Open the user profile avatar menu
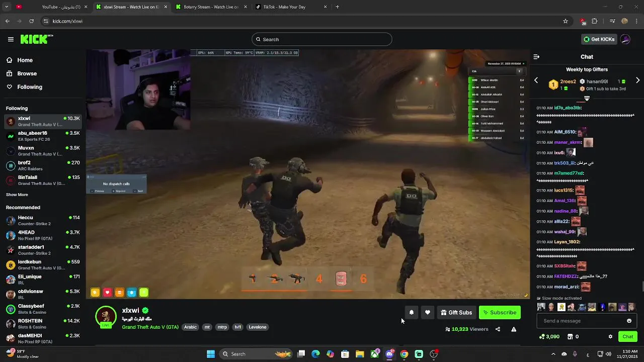 (625, 39)
